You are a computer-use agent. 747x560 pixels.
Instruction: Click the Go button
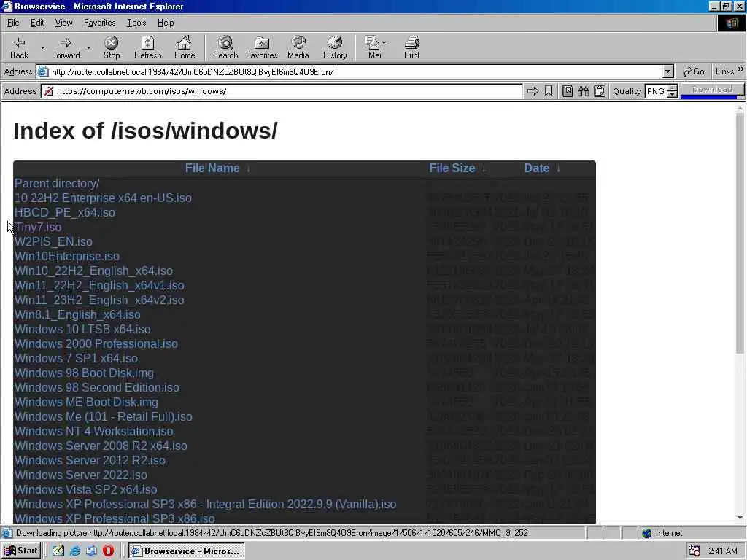694,71
